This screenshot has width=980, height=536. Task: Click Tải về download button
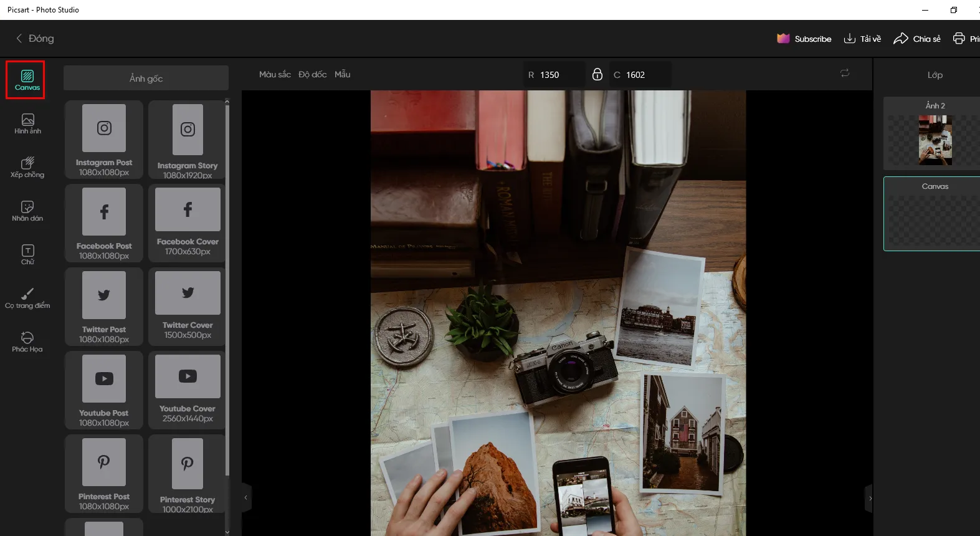tap(862, 39)
